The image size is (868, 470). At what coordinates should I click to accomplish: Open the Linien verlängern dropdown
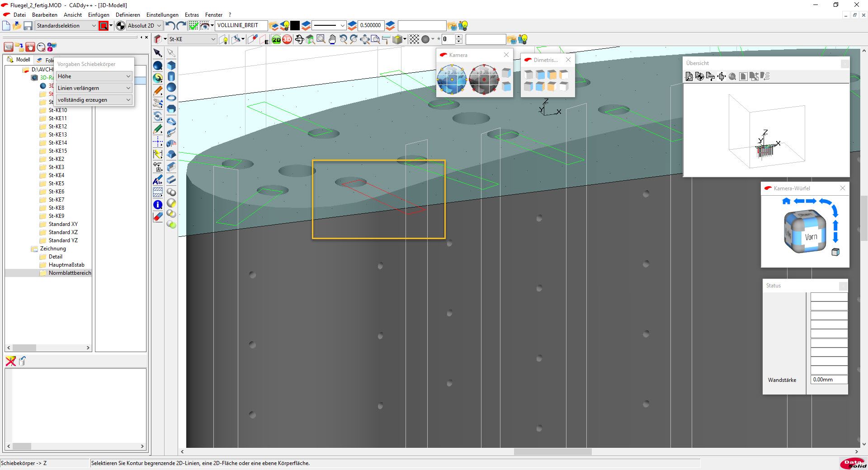pos(94,88)
